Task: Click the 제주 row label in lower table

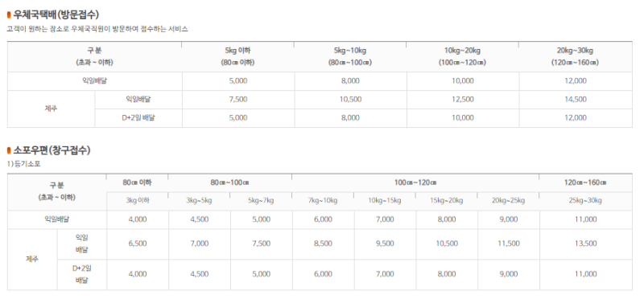Action: click(x=32, y=260)
